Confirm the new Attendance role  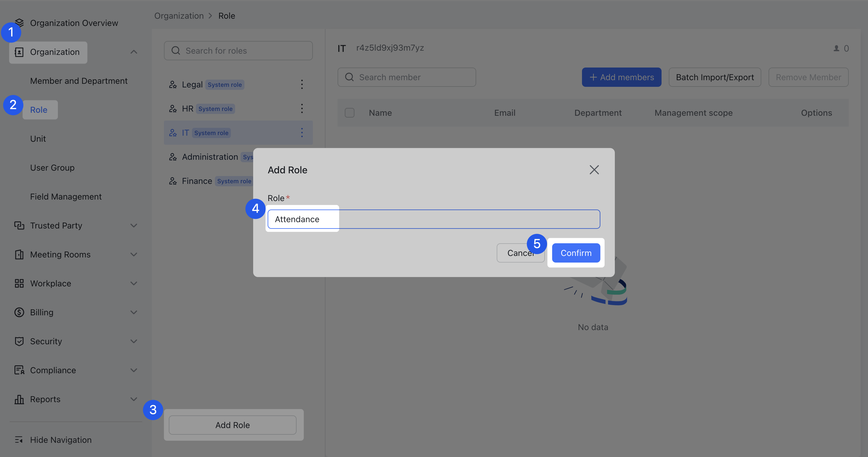[x=576, y=253]
